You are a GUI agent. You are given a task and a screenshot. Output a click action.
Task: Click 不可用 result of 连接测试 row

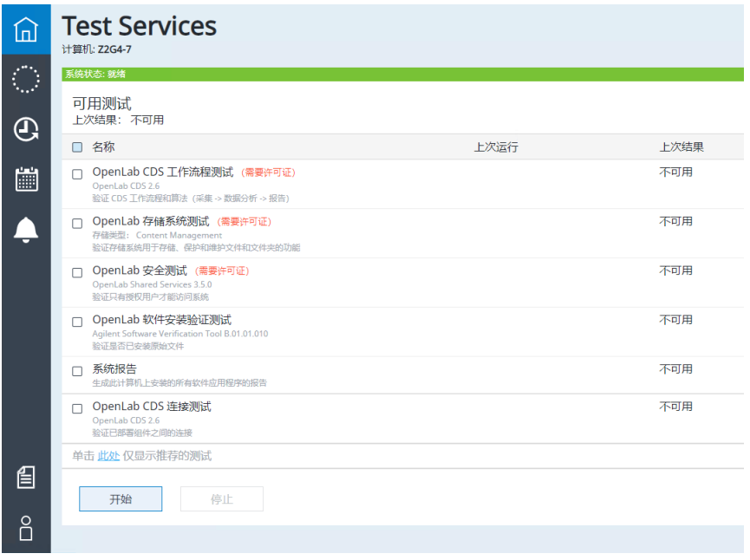pyautogui.click(x=675, y=407)
